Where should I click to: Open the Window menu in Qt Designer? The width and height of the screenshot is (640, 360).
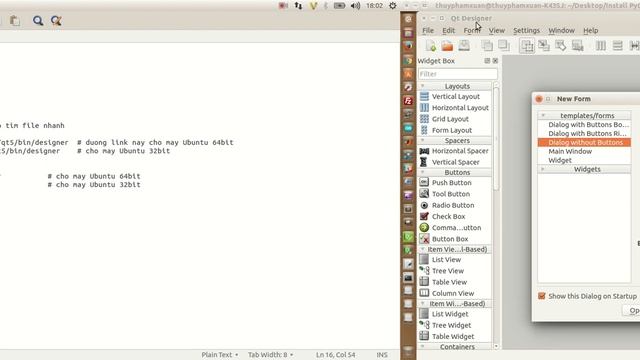pyautogui.click(x=561, y=31)
